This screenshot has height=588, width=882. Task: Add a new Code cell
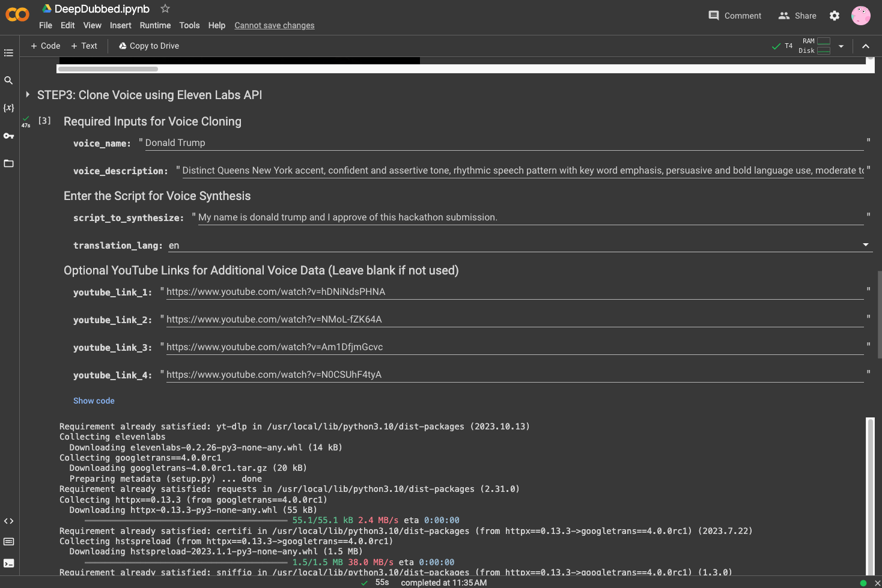point(45,46)
